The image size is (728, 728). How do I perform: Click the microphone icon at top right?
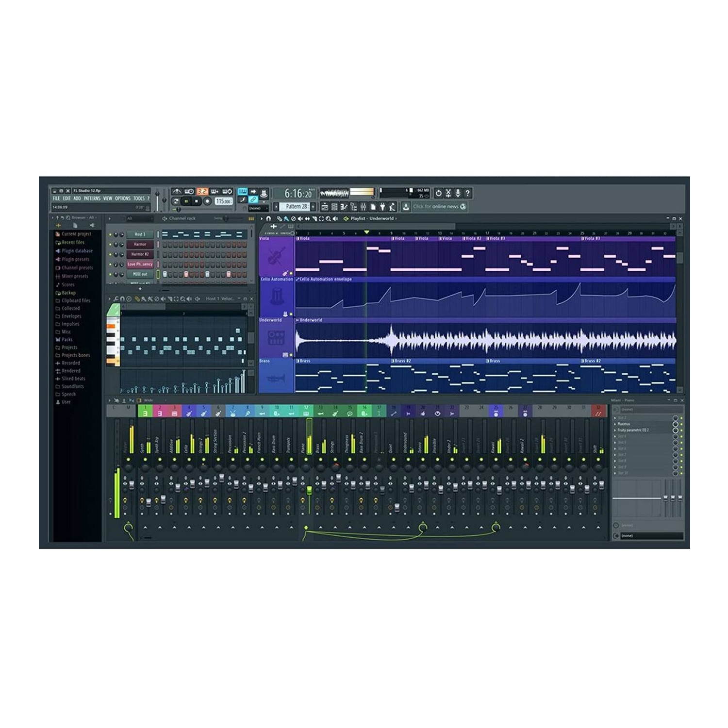click(x=458, y=193)
